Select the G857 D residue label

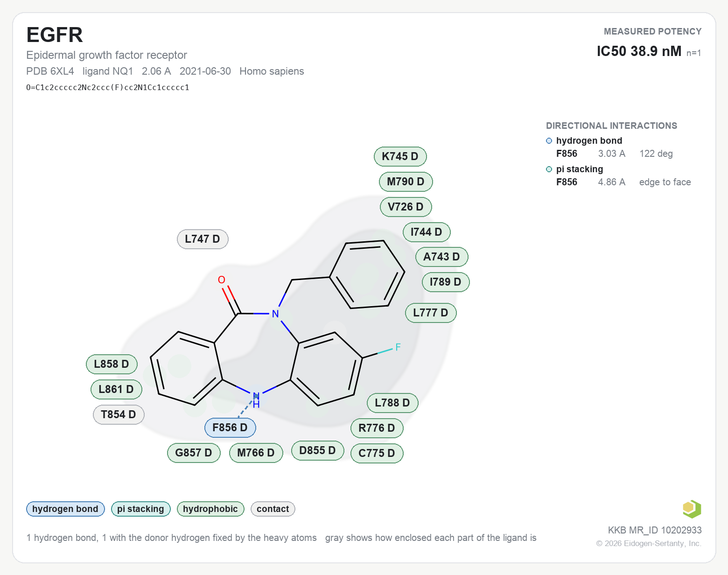[194, 453]
